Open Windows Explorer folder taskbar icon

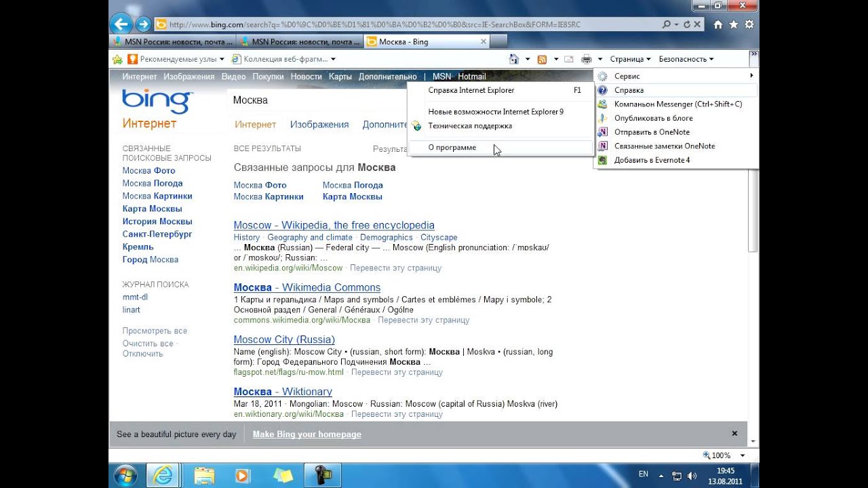tap(204, 475)
